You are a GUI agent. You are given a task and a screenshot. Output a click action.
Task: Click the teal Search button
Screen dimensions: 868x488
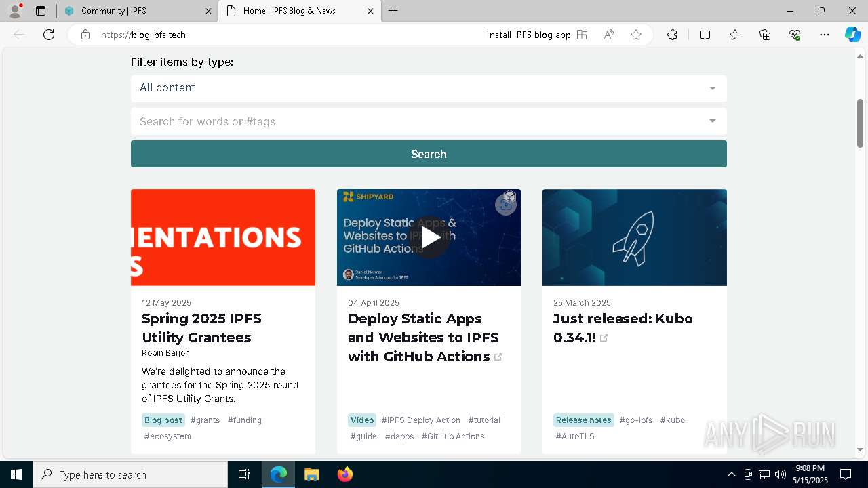(x=429, y=154)
